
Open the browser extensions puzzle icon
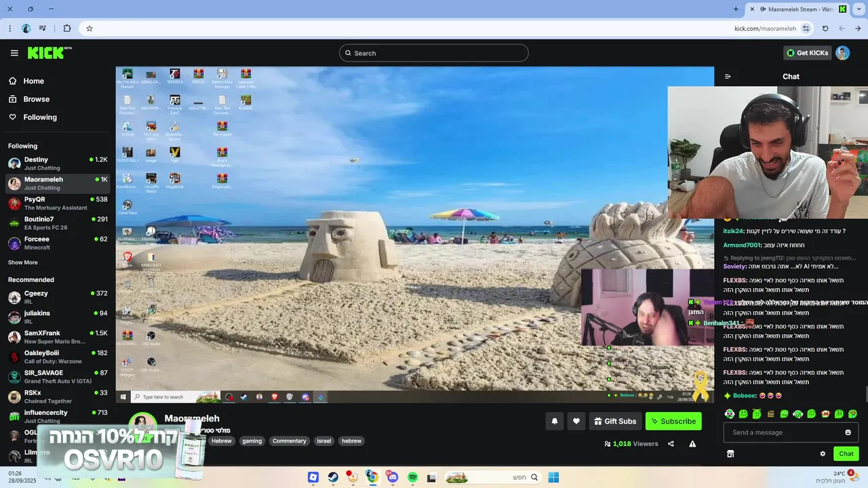click(x=66, y=28)
